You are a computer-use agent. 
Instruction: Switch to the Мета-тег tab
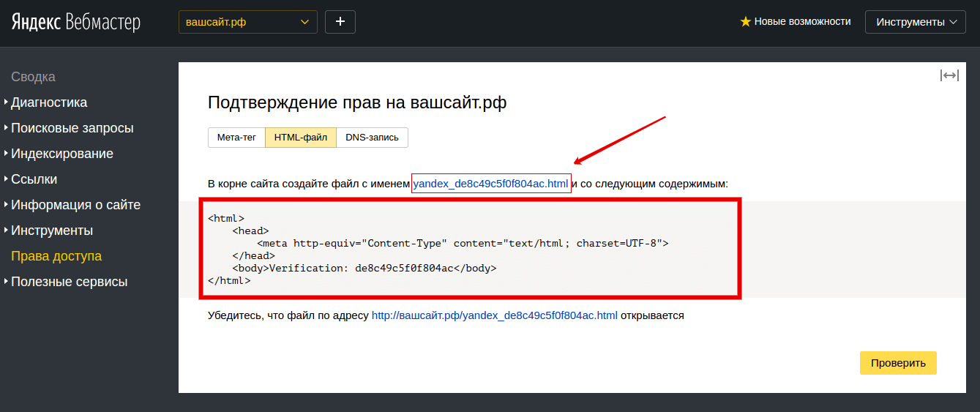coord(236,138)
